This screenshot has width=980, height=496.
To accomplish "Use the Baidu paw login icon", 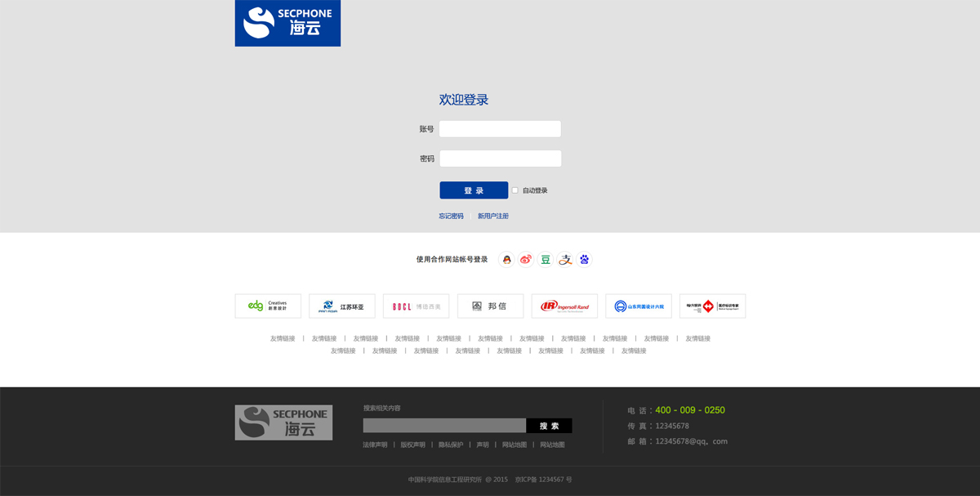I will pyautogui.click(x=584, y=260).
